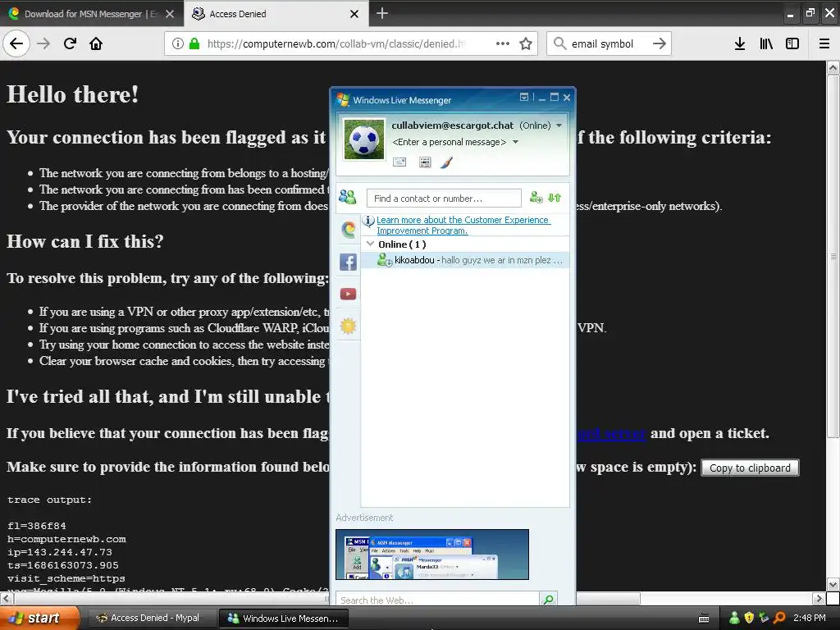The height and width of the screenshot is (630, 840).
Task: Submit the search with arrow button
Action: click(x=660, y=43)
